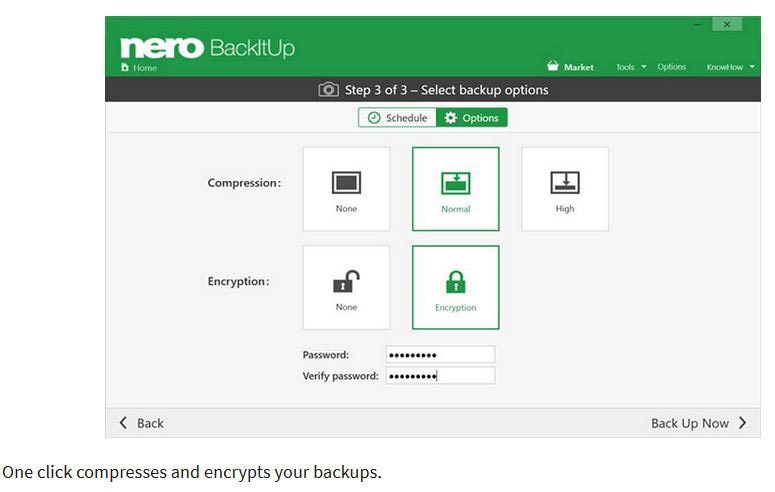Choose the Normal compression icon
Image resolution: width=775 pixels, height=492 pixels.
pyautogui.click(x=455, y=182)
